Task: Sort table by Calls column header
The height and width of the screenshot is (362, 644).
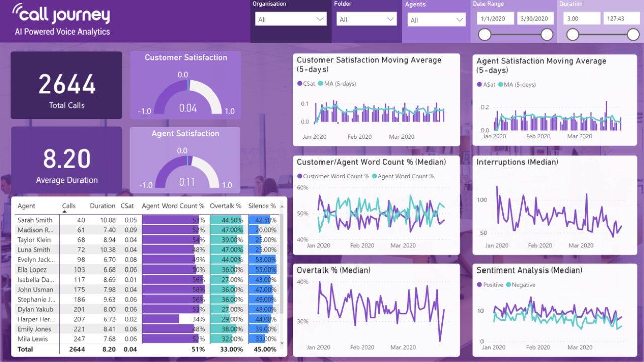Action: point(69,206)
